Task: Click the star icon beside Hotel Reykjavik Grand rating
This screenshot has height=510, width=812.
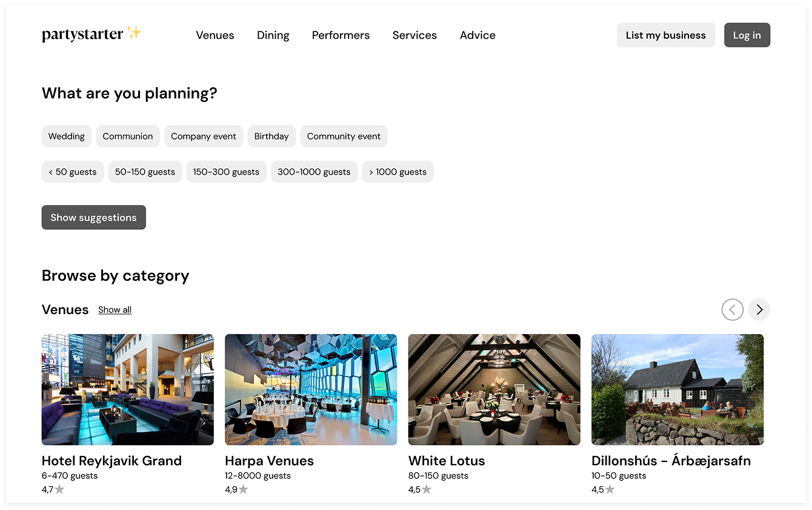Action: pos(59,489)
